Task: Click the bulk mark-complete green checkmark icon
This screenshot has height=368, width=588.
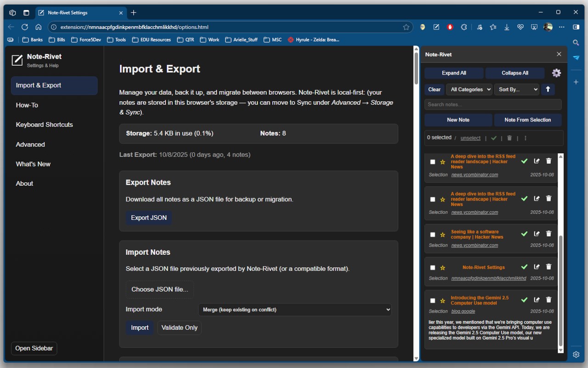Action: (494, 138)
